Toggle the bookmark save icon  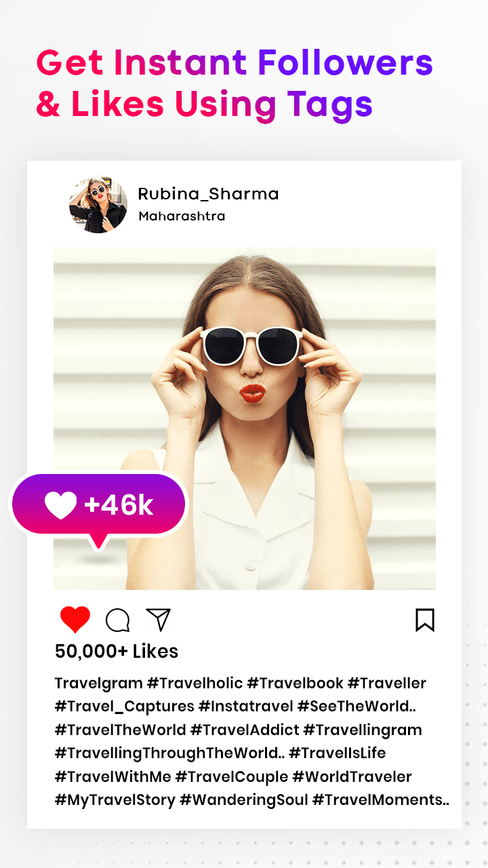pyautogui.click(x=425, y=620)
